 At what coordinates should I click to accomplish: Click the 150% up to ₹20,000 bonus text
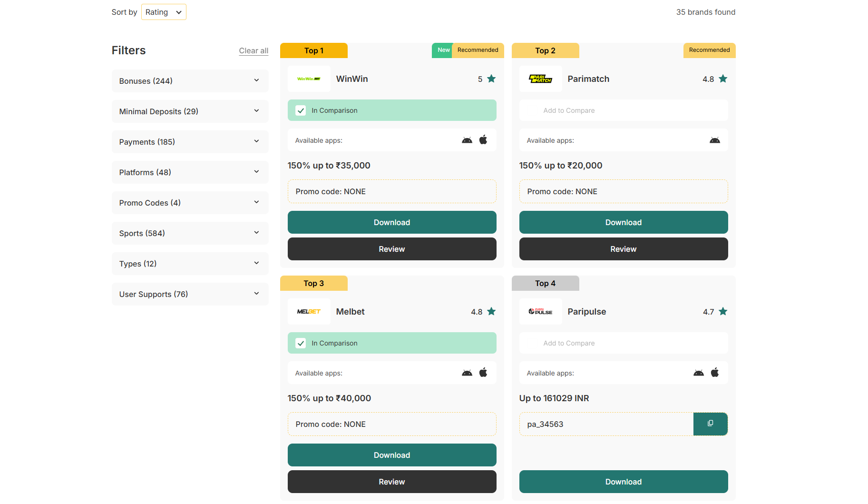(561, 166)
